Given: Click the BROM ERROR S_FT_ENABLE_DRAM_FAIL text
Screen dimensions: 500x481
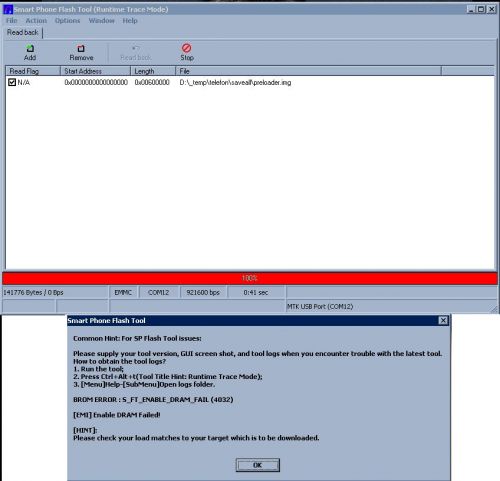Looking at the screenshot, I should click(x=153, y=400).
